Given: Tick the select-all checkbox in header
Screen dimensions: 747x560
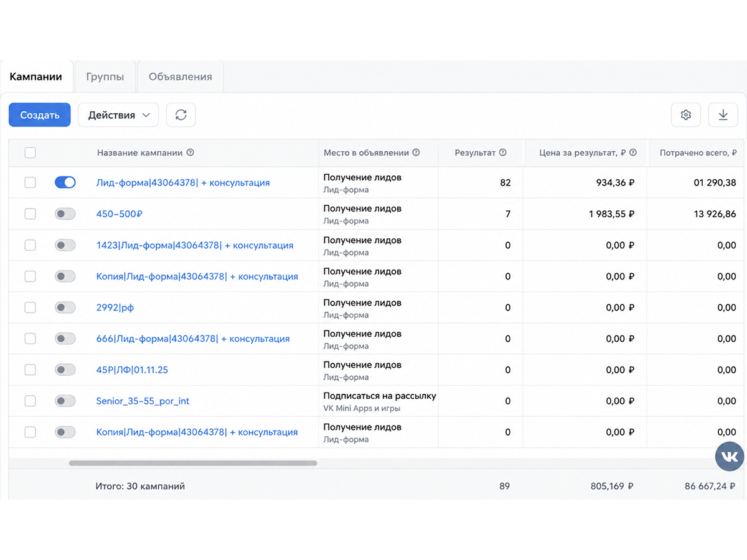Looking at the screenshot, I should point(30,152).
